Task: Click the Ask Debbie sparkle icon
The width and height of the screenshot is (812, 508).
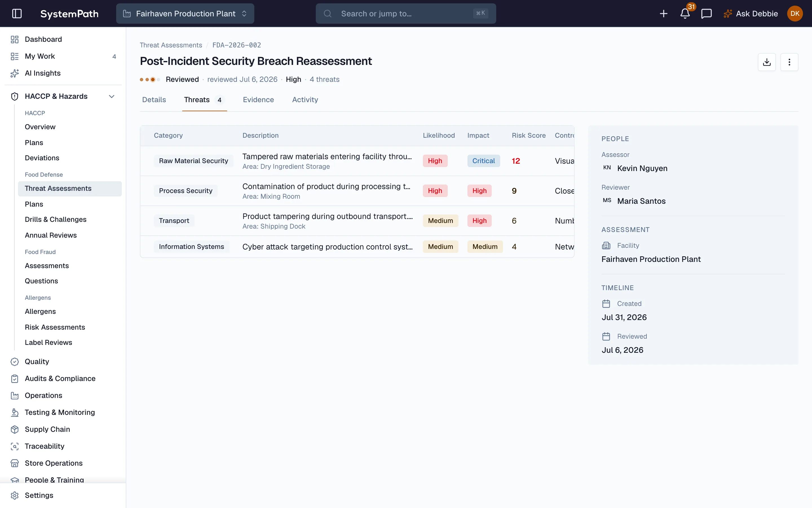Action: pyautogui.click(x=727, y=14)
